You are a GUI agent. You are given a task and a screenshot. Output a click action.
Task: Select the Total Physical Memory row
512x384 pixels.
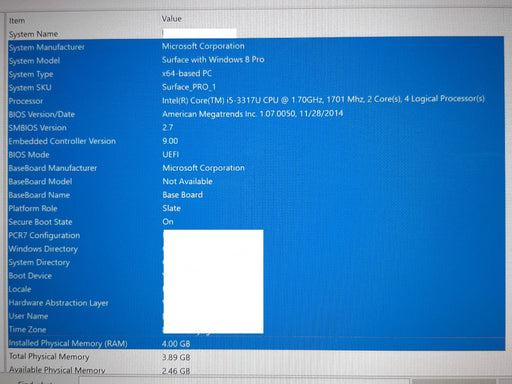(x=256, y=357)
